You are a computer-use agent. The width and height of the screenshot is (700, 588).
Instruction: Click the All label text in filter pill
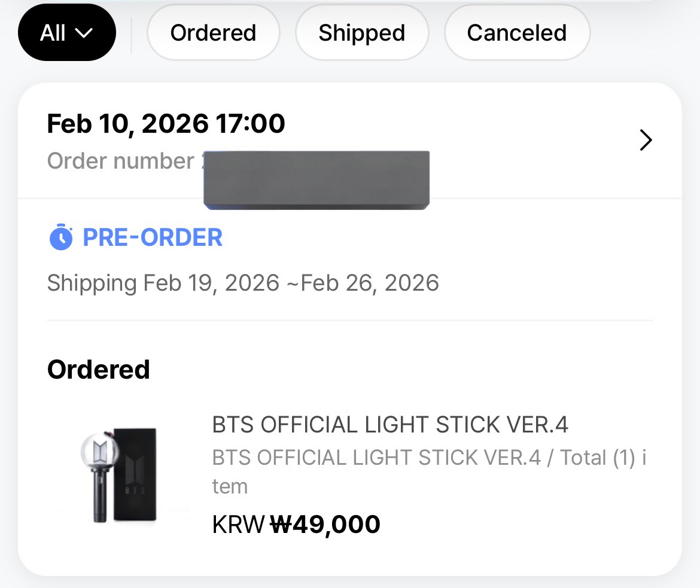click(53, 33)
